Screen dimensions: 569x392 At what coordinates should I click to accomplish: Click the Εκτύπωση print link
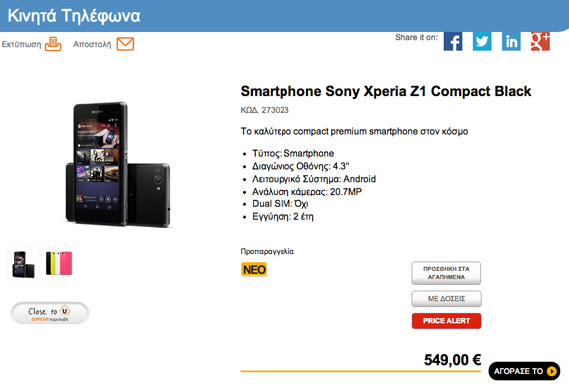(21, 44)
